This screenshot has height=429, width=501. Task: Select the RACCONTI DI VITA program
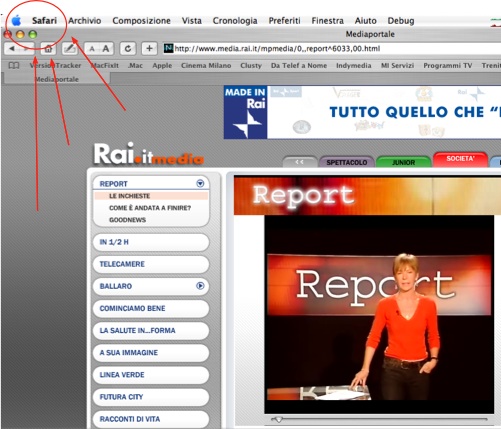pyautogui.click(x=151, y=419)
